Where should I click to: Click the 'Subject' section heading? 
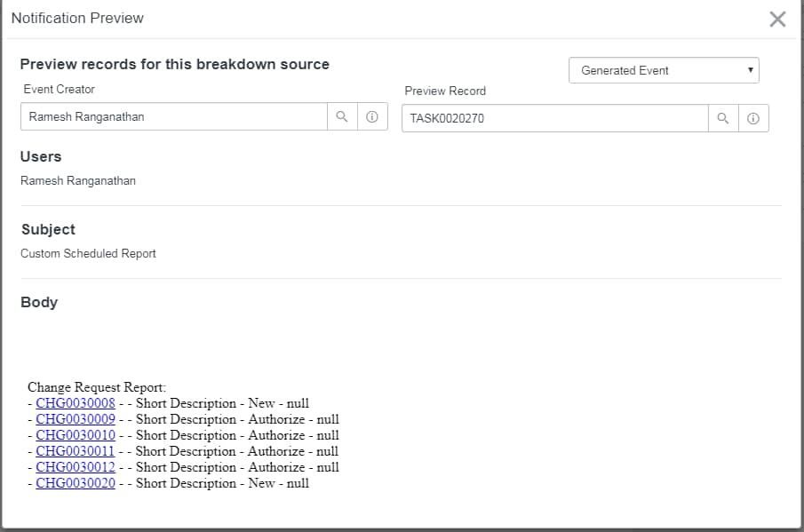point(48,230)
